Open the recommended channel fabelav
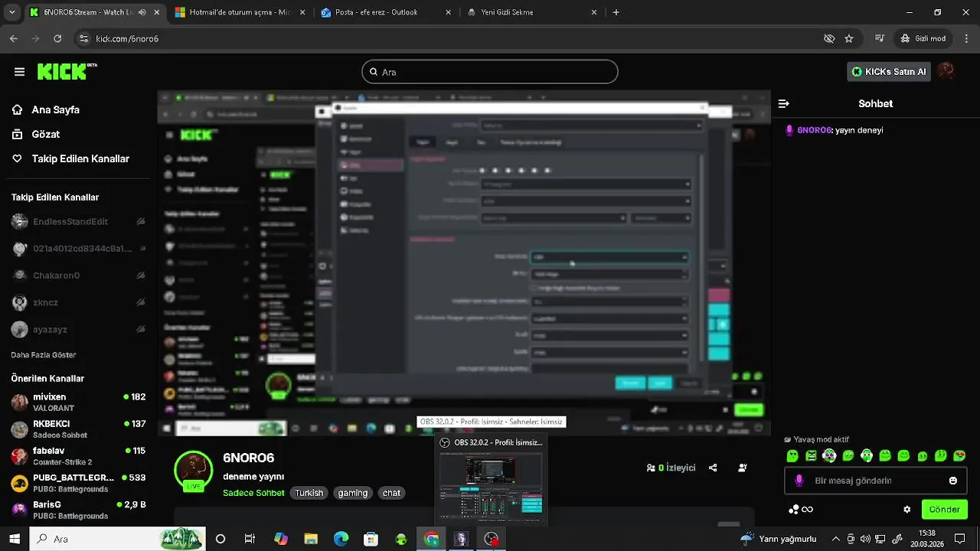The image size is (980, 551). point(79,456)
